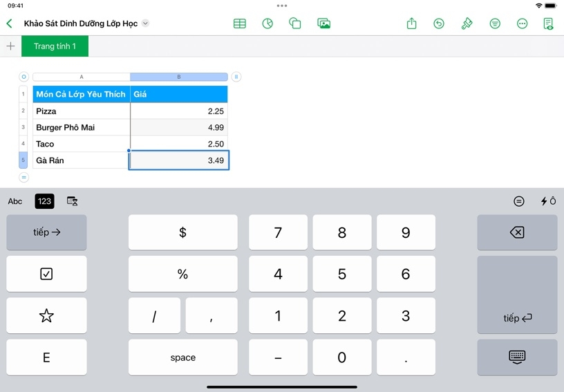This screenshot has width=564, height=392.
Task: Open the organize/filter menu icon
Action: point(495,24)
